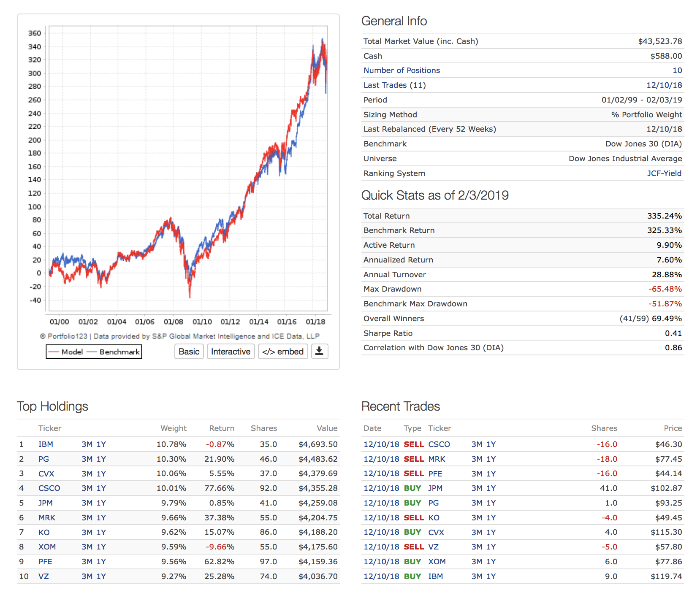Open IBM ticker in Top Holdings

coord(46,444)
